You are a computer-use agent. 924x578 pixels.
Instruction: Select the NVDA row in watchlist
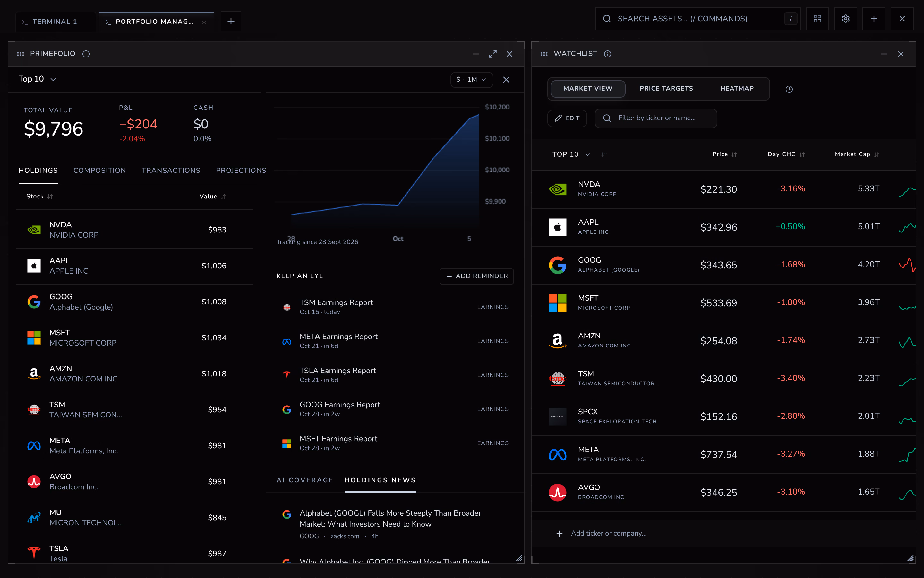(723, 189)
